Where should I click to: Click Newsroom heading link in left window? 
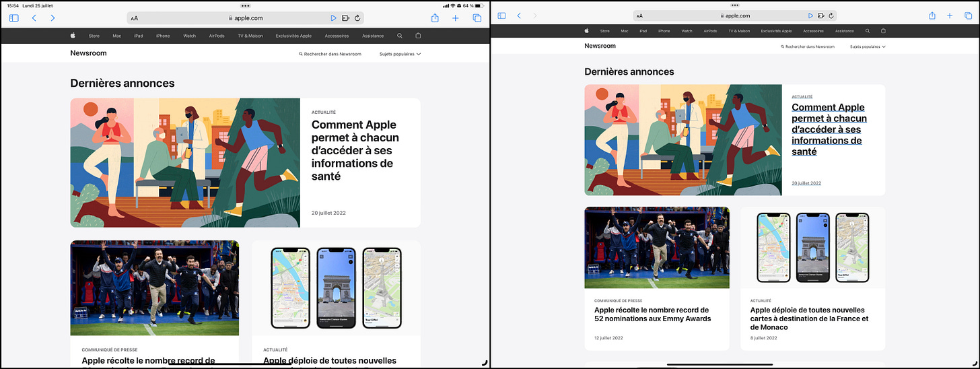[88, 53]
